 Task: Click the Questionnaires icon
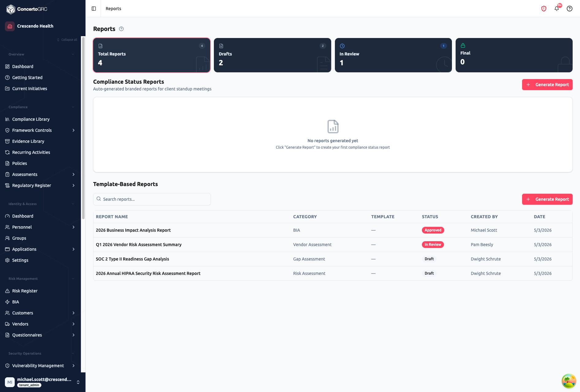pos(7,335)
